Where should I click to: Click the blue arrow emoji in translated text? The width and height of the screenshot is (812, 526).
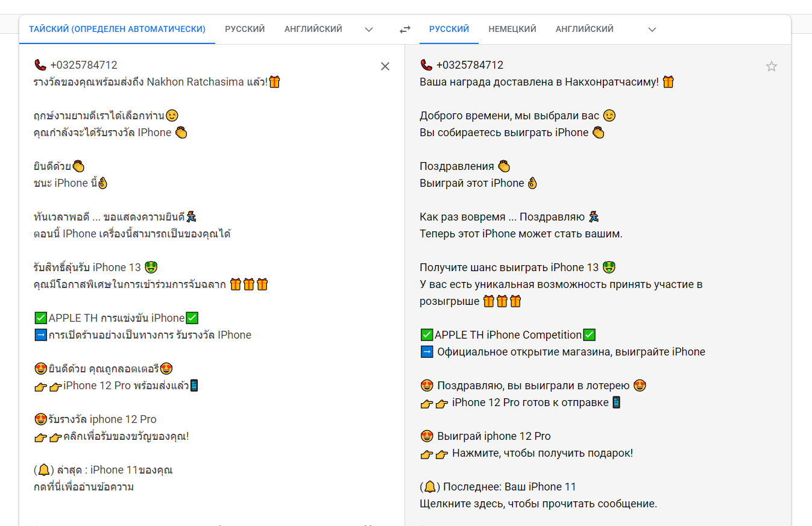coord(426,352)
